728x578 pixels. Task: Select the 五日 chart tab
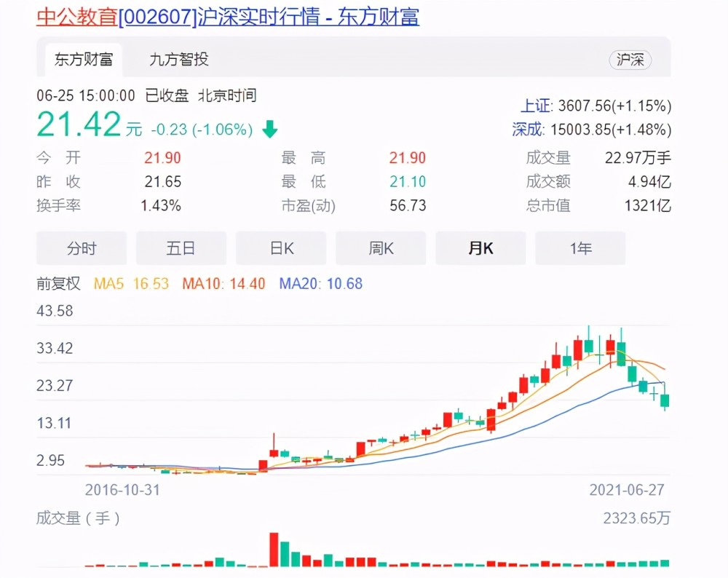181,248
